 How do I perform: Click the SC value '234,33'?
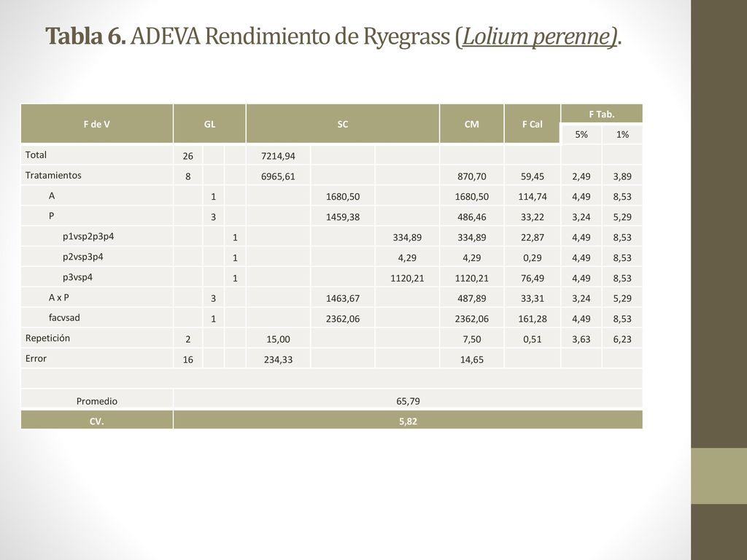(278, 359)
